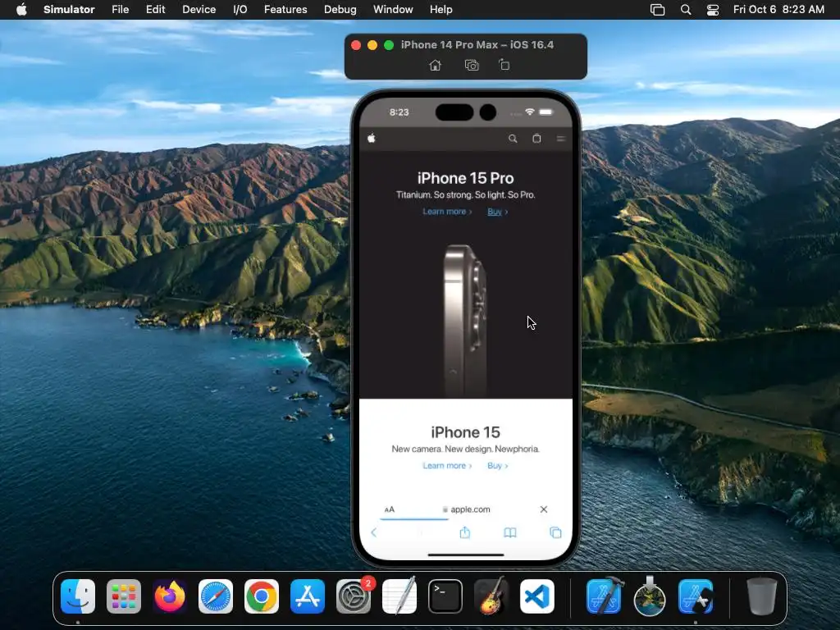Open the Simulator app menu

click(69, 10)
